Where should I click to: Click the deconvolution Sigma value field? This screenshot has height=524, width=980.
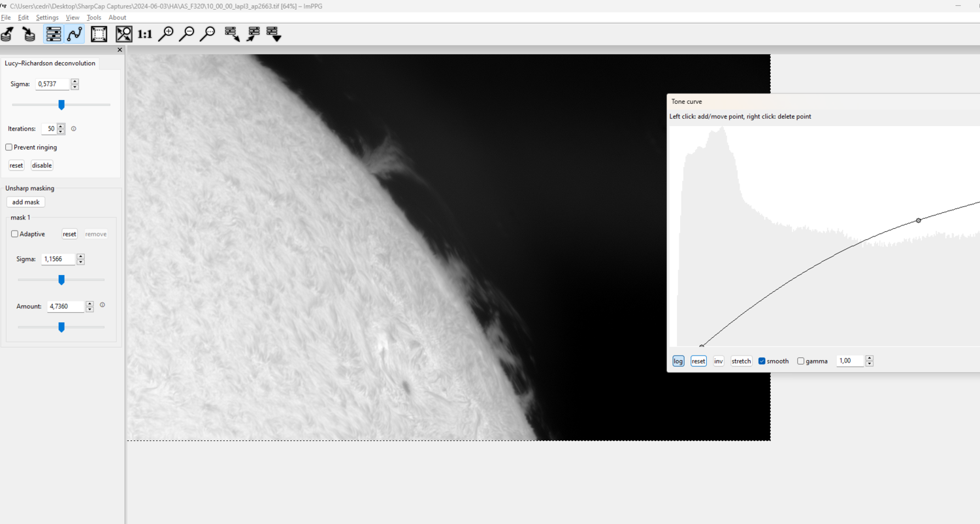[52, 84]
